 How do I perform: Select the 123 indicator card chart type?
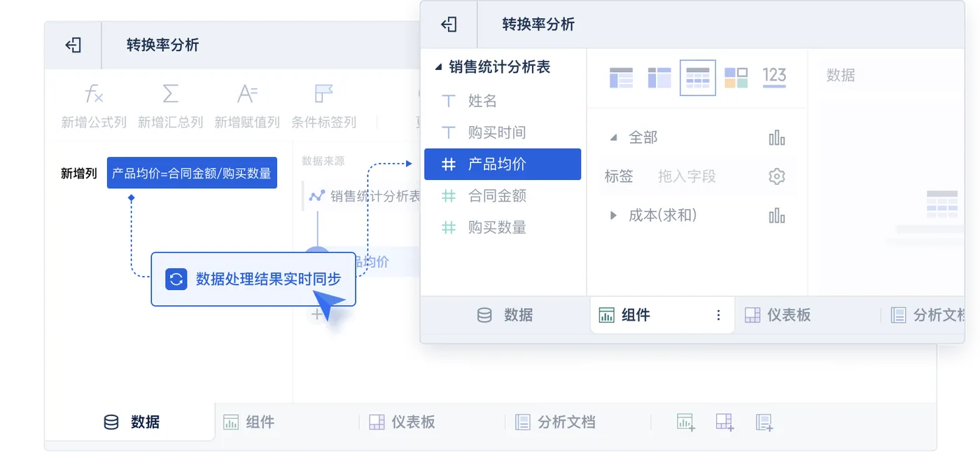(x=774, y=78)
